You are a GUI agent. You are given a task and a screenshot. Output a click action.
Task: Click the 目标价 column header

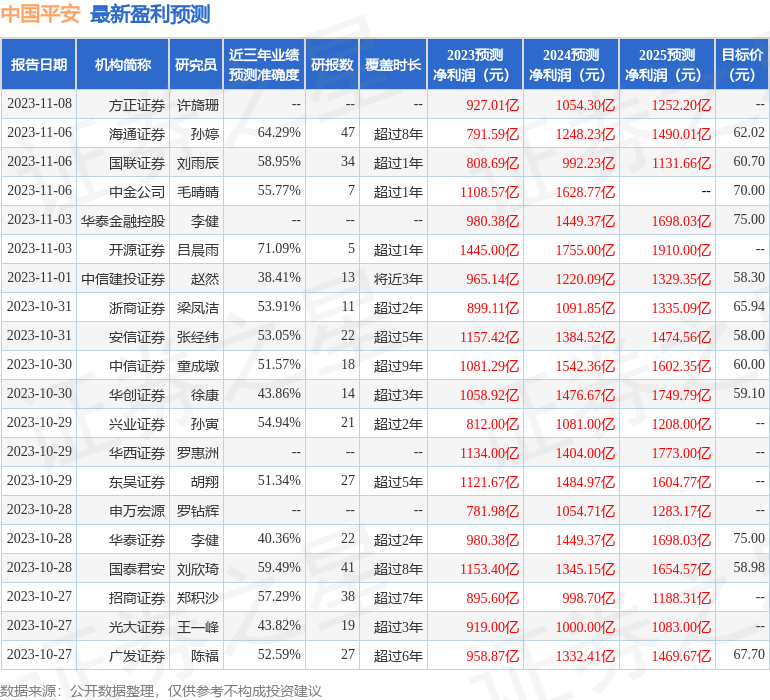click(742, 64)
